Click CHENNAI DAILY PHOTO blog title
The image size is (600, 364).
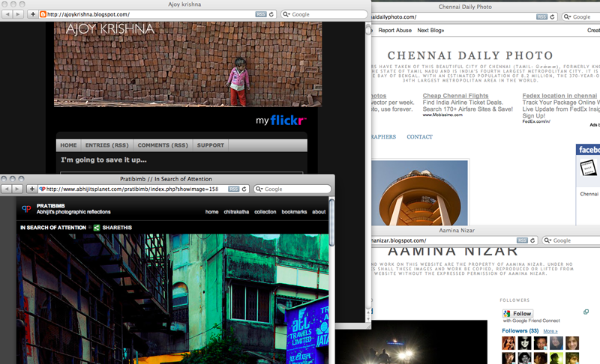coord(470,55)
